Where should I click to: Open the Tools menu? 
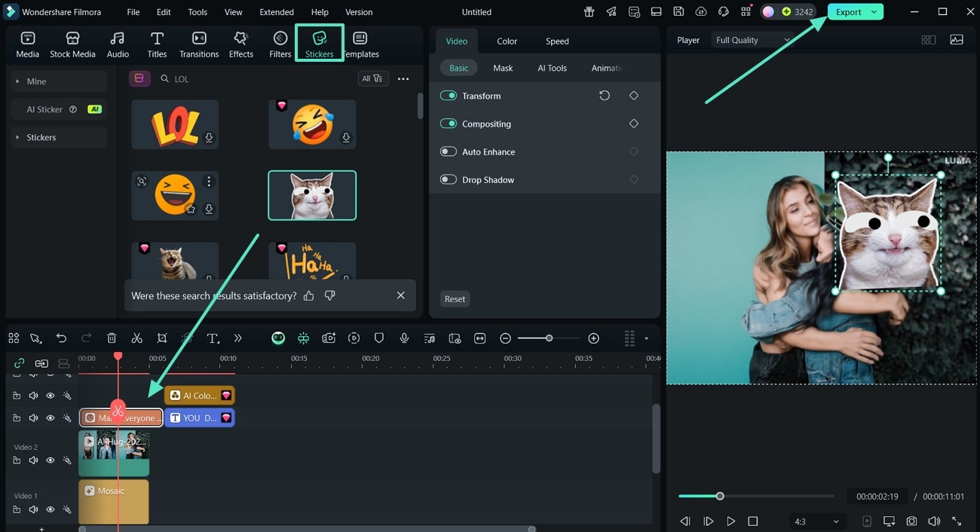pyautogui.click(x=198, y=12)
